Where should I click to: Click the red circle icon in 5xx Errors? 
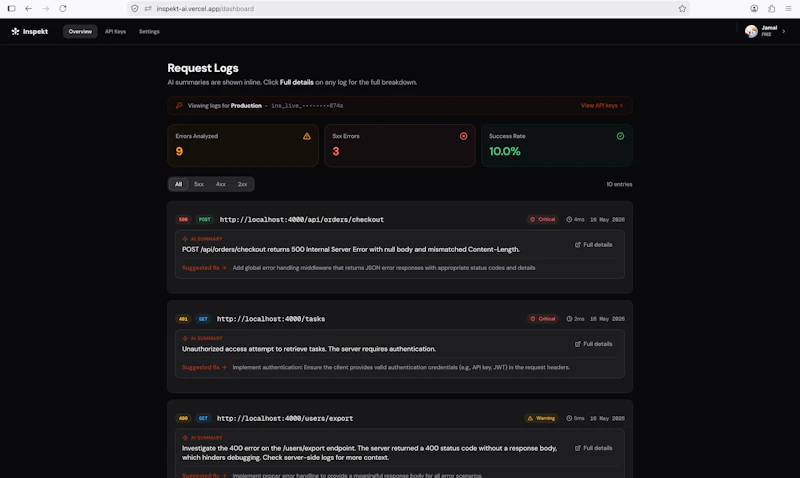463,136
